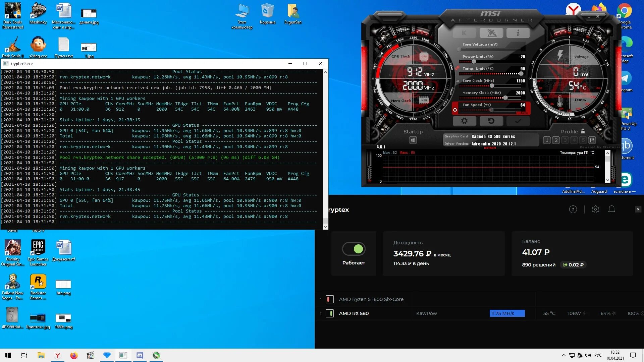Toggle Afterburner Startup Windows button
This screenshot has width=644, height=362.
(413, 140)
